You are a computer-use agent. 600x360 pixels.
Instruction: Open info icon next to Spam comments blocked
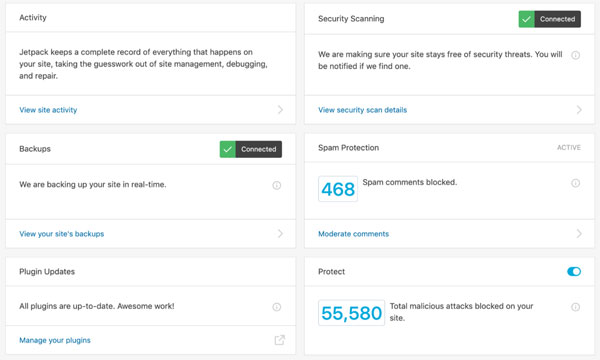coord(575,183)
